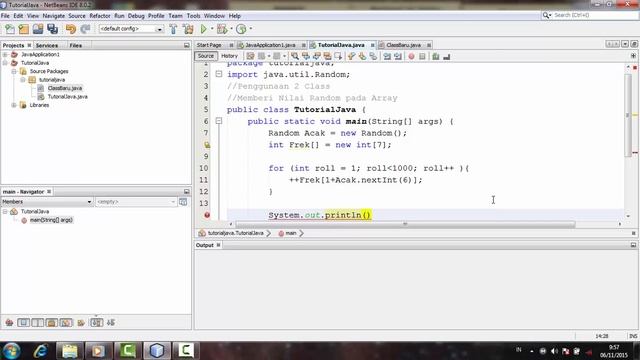The image size is (640, 360).
Task: Open the Refactor menu
Action: tap(100, 16)
